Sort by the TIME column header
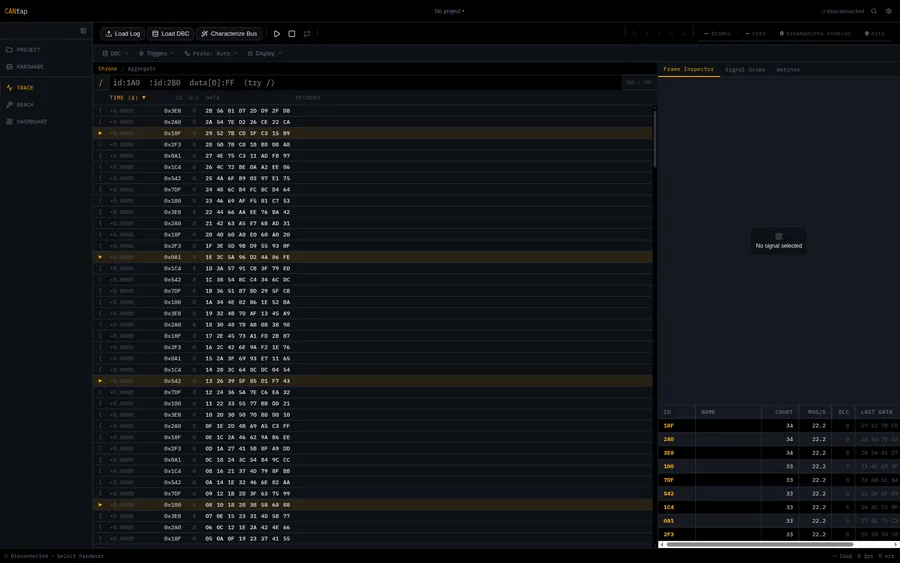This screenshot has height=563, width=900. tap(127, 98)
